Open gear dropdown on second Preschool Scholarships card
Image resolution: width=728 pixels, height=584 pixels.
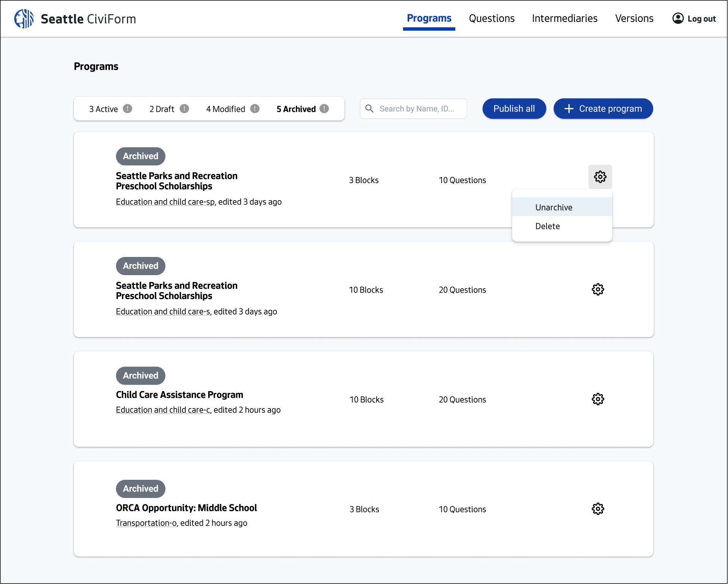598,289
